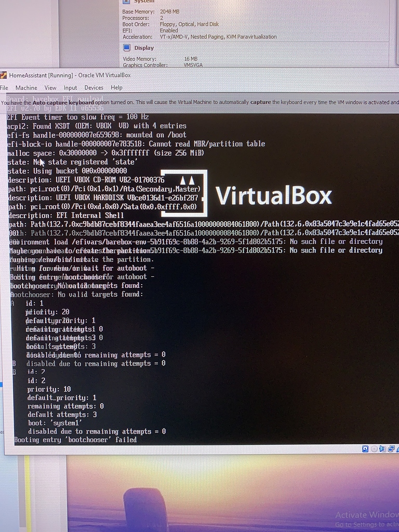Click the 'Video Memory: 16 MB' value
The height and width of the screenshot is (532, 399).
191,59
